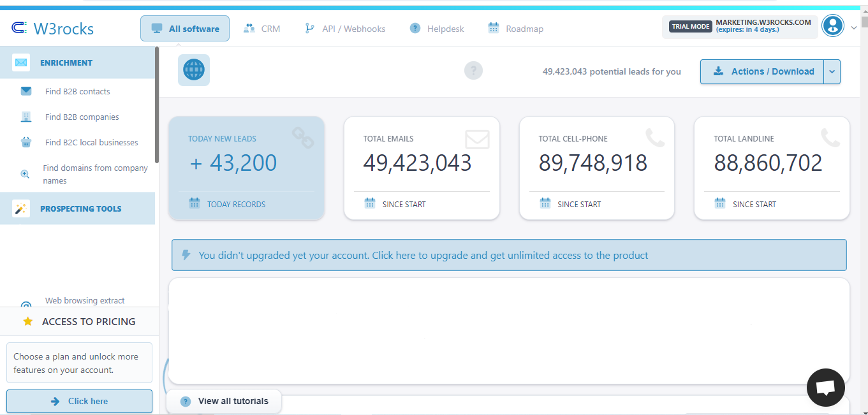This screenshot has width=868, height=415.
Task: Open the API / Webhooks tab
Action: [x=345, y=29]
